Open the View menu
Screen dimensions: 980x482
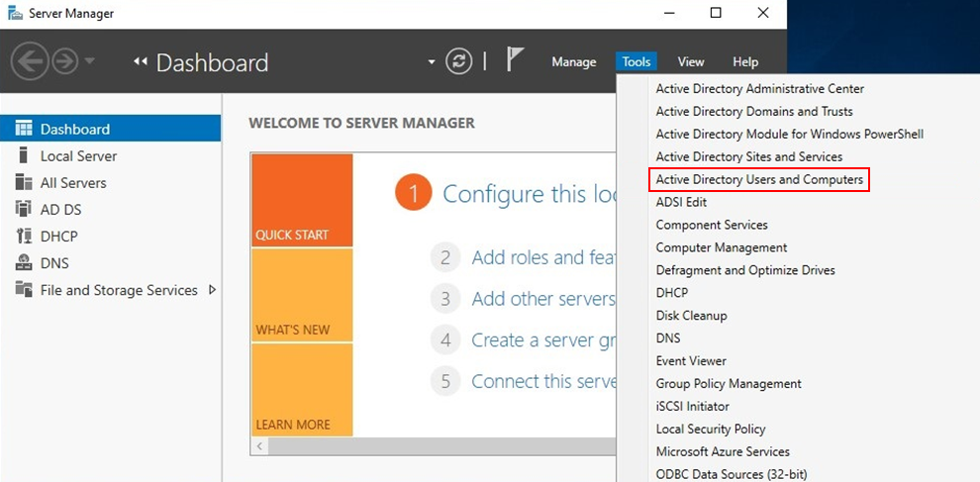click(691, 62)
